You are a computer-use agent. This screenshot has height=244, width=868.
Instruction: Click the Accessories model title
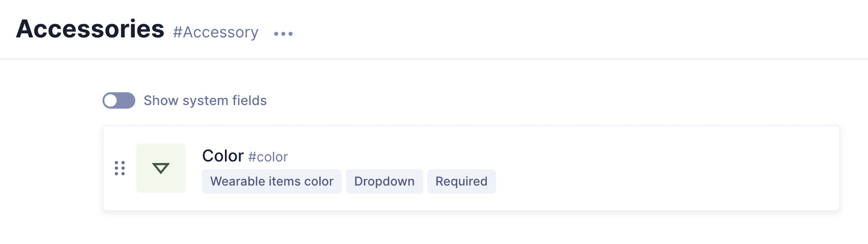pos(90,29)
